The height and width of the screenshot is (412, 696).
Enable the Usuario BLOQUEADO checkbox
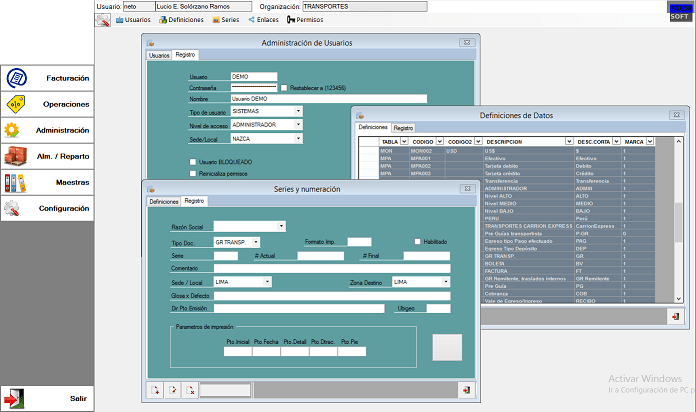click(193, 161)
